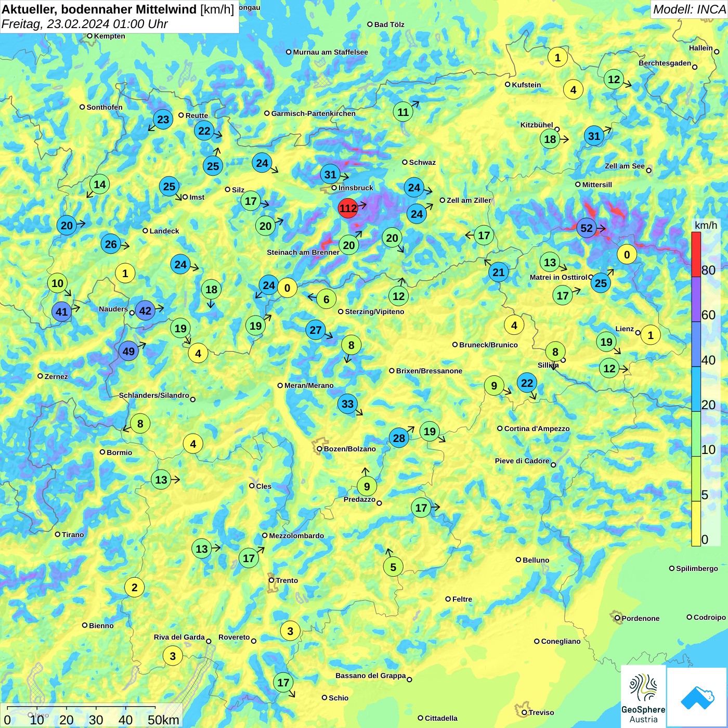This screenshot has width=728, height=728.
Task: Click the yellow 0 marker near Lienz mountains
Action: click(627, 254)
